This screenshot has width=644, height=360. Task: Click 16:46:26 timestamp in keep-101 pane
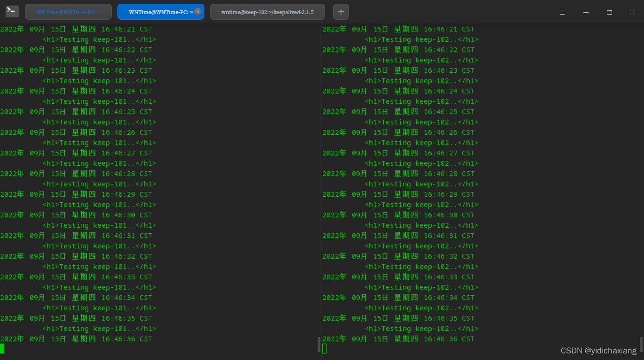(x=118, y=132)
